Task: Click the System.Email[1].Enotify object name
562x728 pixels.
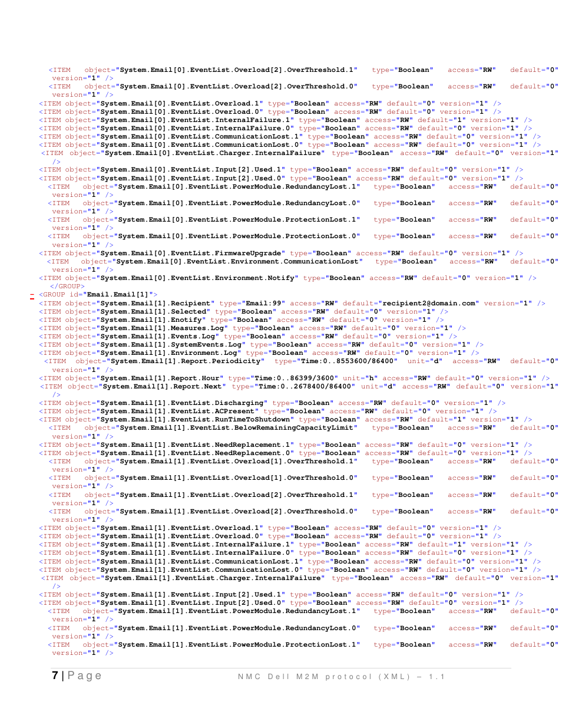Action: click(151, 319)
